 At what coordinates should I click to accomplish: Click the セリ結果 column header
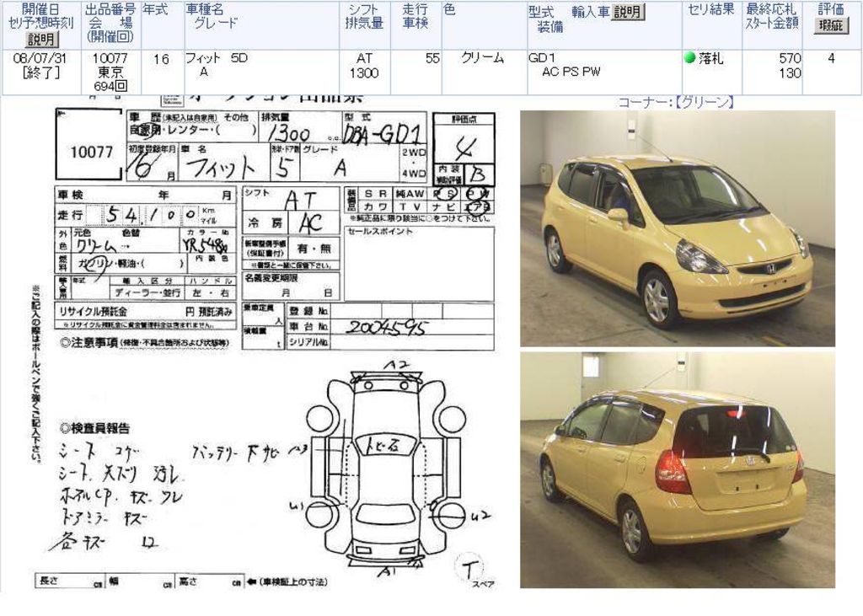tap(710, 10)
